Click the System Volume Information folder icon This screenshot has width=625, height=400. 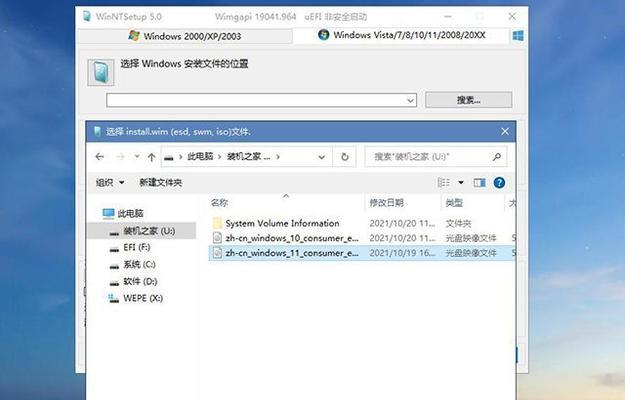pyautogui.click(x=217, y=223)
